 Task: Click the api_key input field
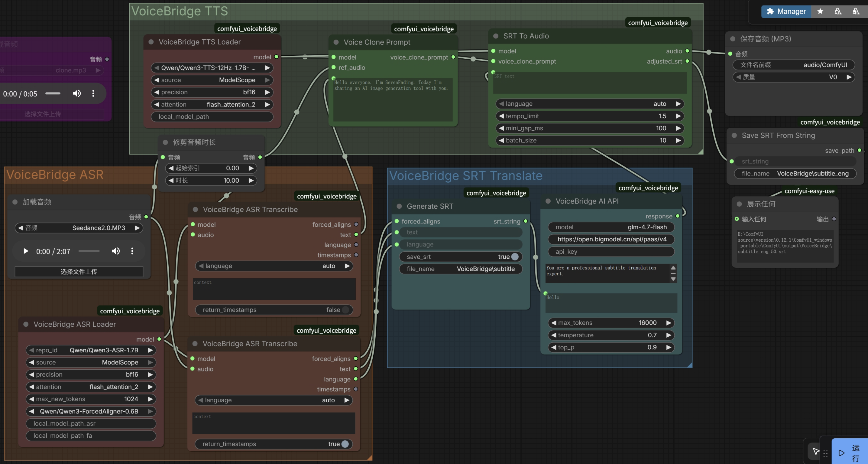(x=611, y=252)
